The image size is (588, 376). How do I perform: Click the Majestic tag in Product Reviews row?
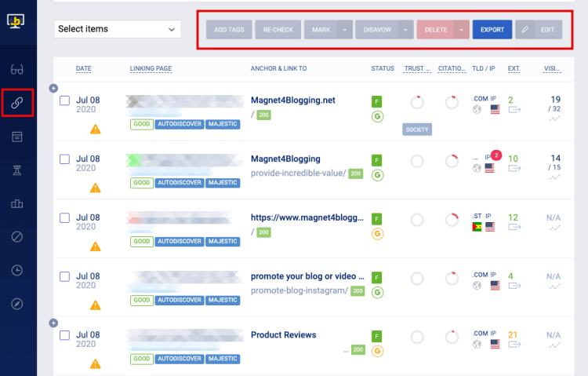(x=223, y=359)
